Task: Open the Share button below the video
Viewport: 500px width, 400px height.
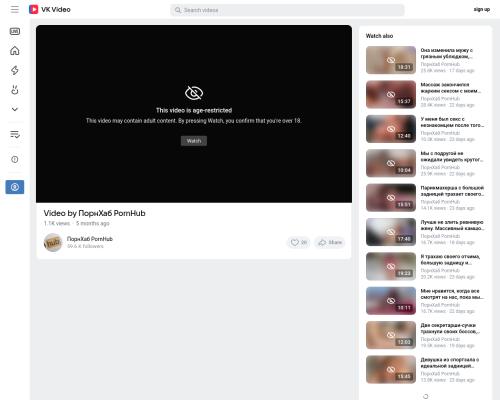Action: [x=330, y=242]
